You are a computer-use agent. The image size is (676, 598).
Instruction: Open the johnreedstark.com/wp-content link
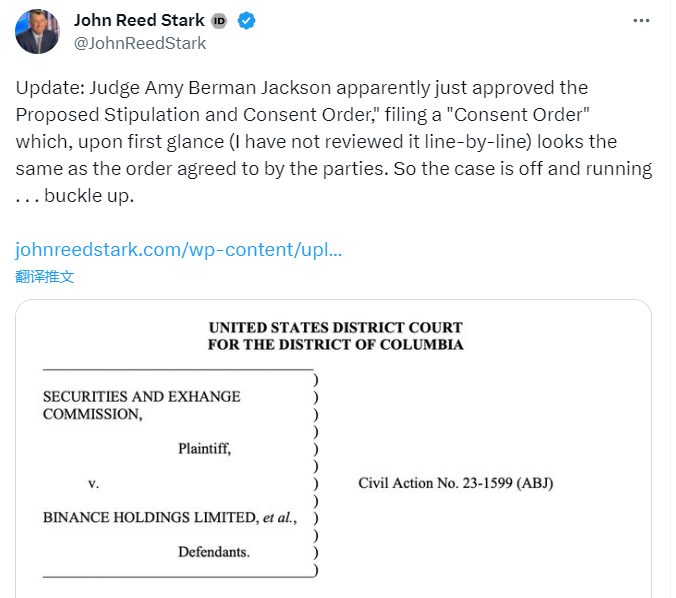point(178,250)
